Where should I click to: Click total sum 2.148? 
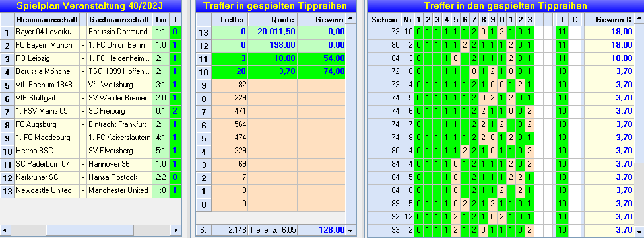click(x=230, y=230)
